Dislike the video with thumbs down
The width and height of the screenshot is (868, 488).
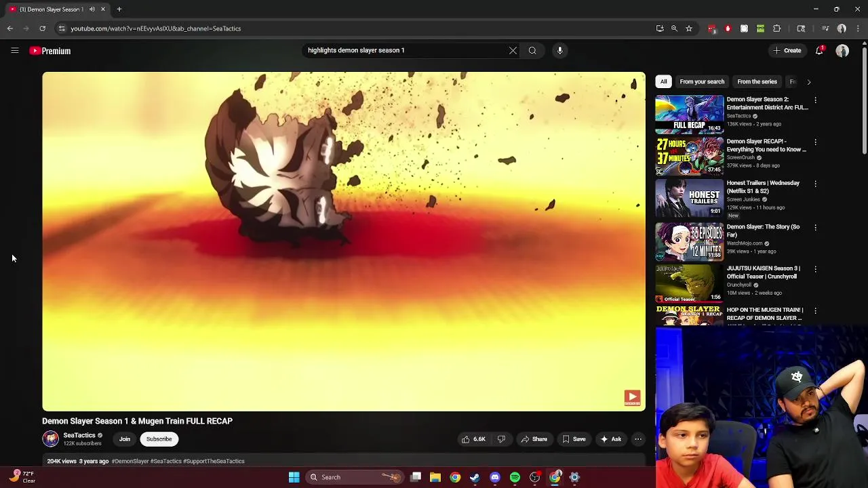click(501, 439)
